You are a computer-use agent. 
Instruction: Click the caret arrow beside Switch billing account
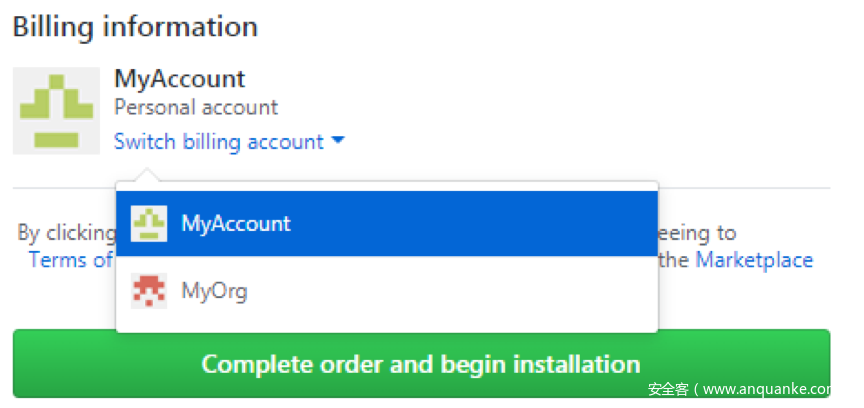[338, 142]
